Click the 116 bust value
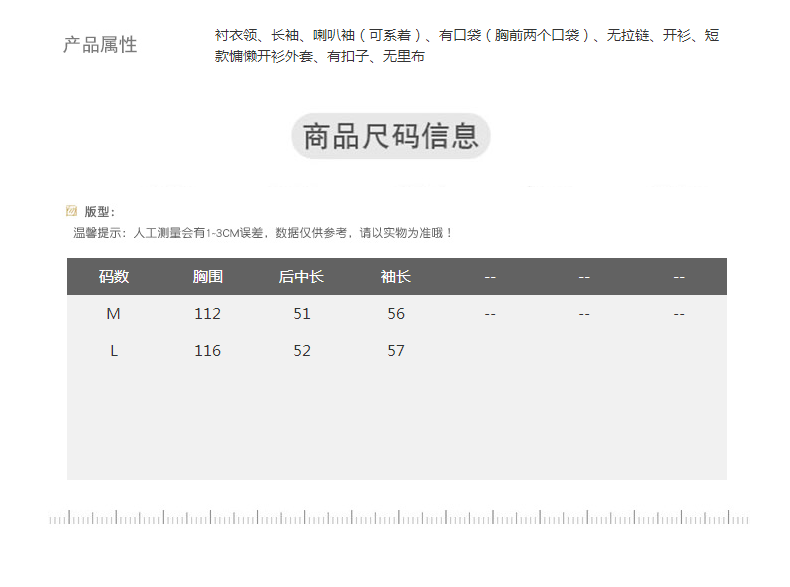This screenshot has width=790, height=587. click(208, 351)
